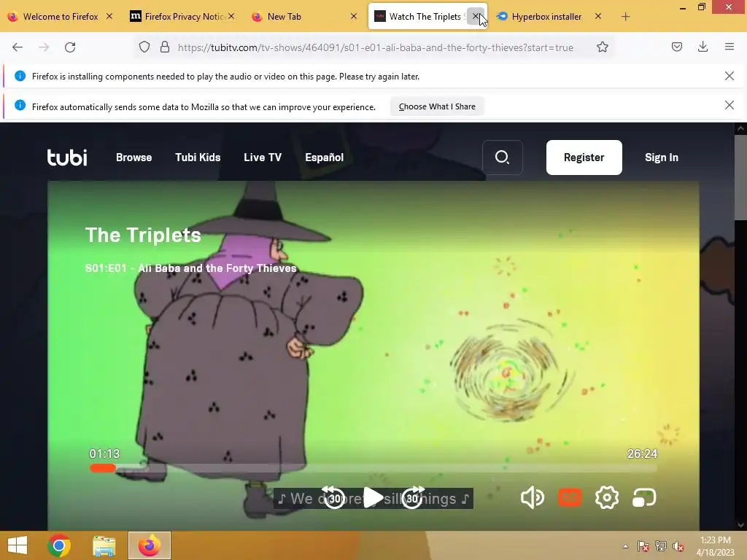This screenshot has height=560, width=747.
Task: Open the Windows Start menu
Action: (x=18, y=545)
